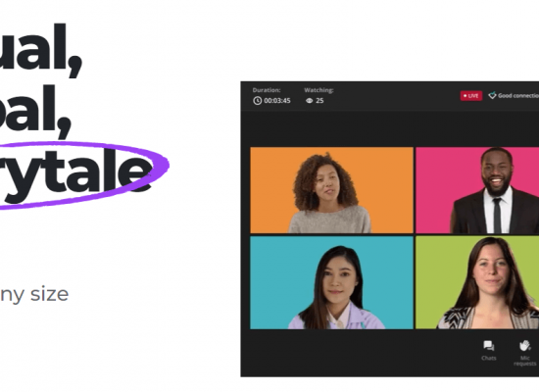This screenshot has height=392, width=539.
Task: Select the pink background video tile
Action: [477, 190]
